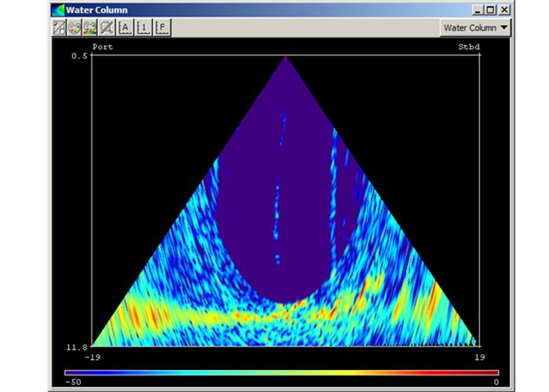Open the color palette icon
549x392 pixels.
point(75,28)
